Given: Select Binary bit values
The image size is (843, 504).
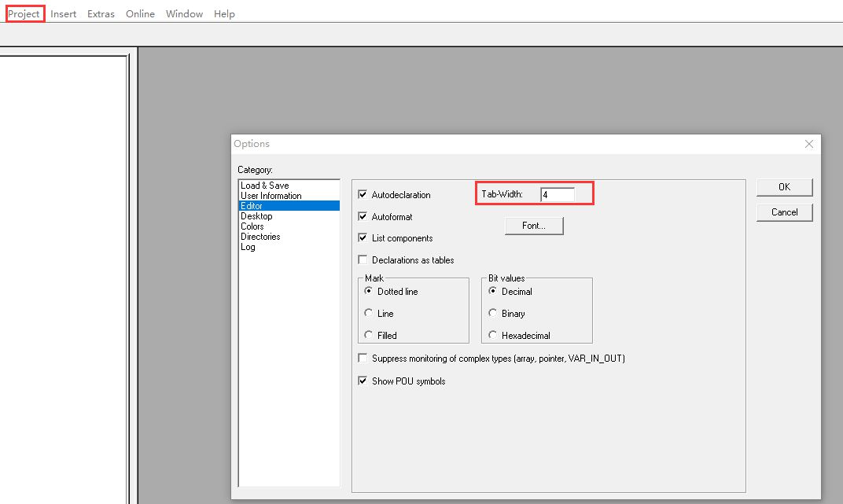Looking at the screenshot, I should [492, 313].
